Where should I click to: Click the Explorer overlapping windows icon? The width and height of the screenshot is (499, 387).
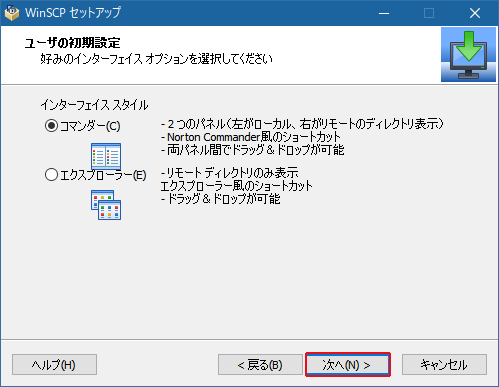[x=106, y=205]
